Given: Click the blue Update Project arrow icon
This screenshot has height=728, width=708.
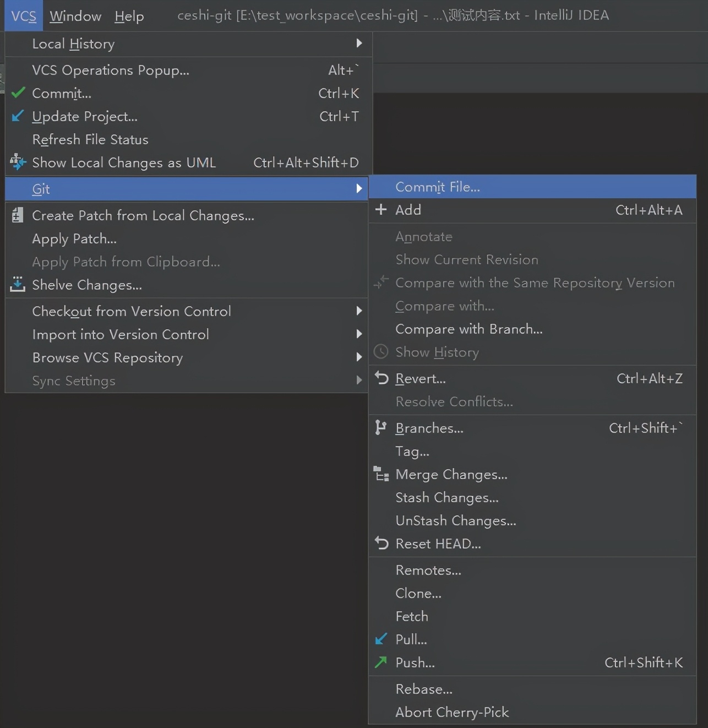Looking at the screenshot, I should coord(18,116).
